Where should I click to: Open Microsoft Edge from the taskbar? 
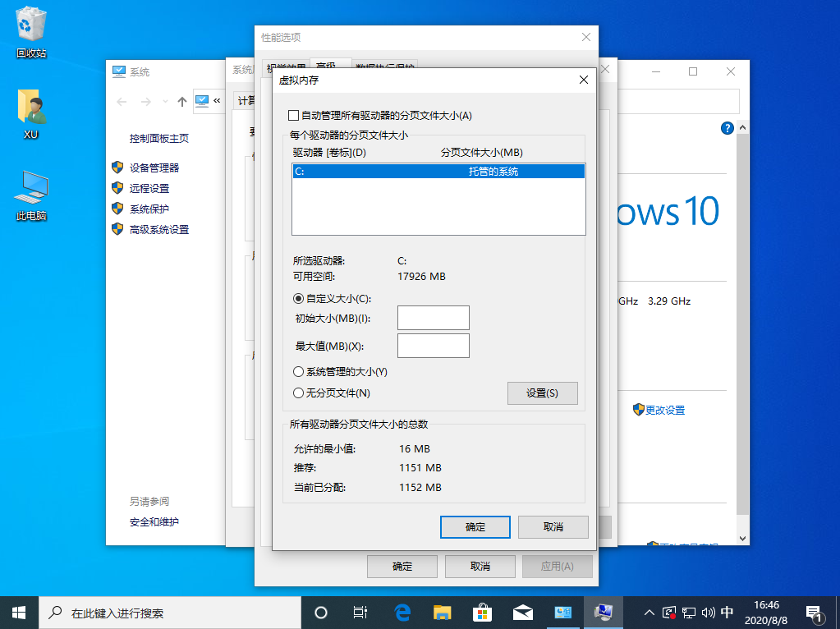coord(402,612)
